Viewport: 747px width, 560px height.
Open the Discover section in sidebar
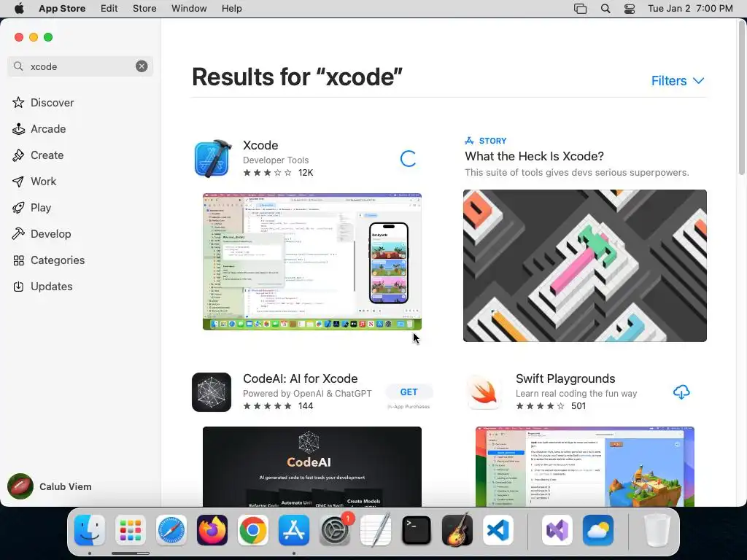tap(43, 102)
